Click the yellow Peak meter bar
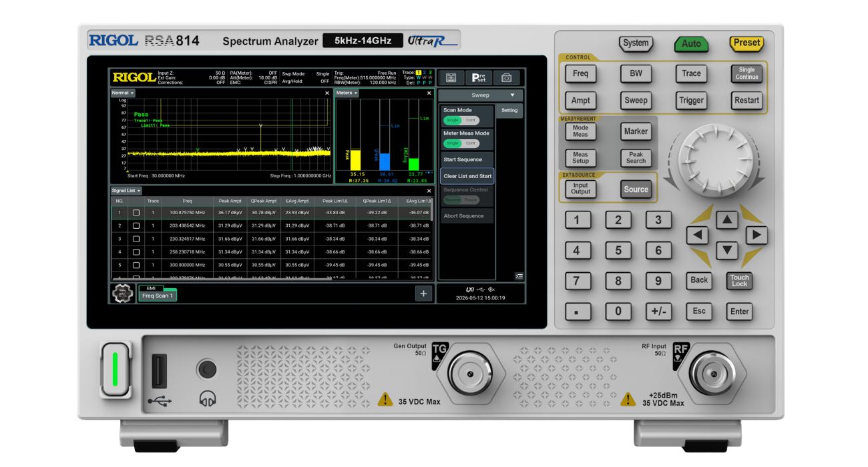The height and width of the screenshot is (467, 868). [355, 160]
